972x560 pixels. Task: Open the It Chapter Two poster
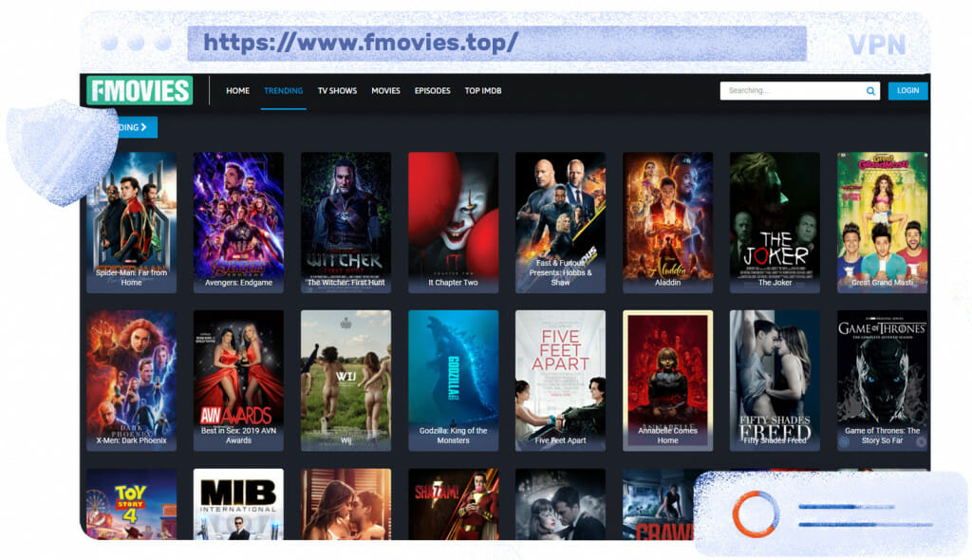(x=453, y=222)
